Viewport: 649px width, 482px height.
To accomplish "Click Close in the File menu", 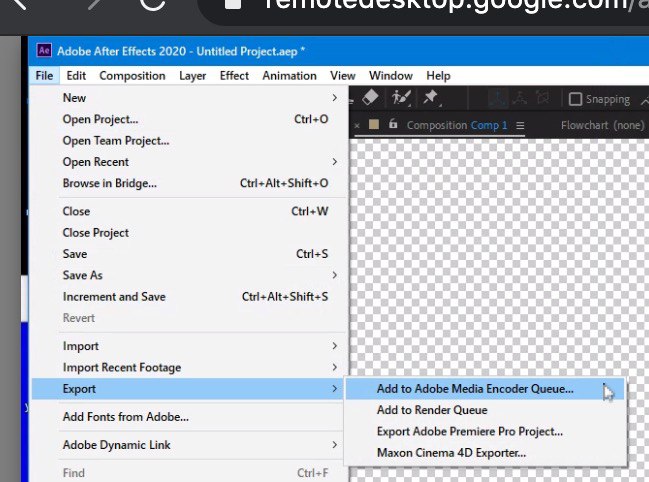I will [x=188, y=211].
